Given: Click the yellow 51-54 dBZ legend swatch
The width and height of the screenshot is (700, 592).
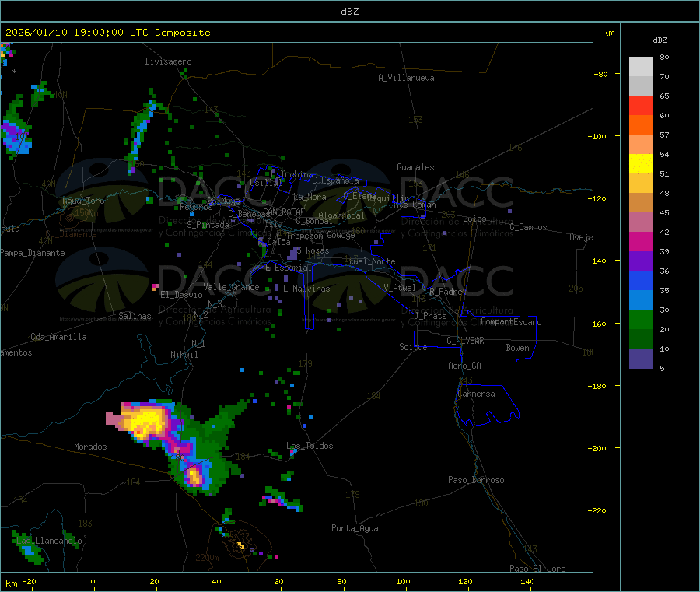Looking at the screenshot, I should [641, 164].
